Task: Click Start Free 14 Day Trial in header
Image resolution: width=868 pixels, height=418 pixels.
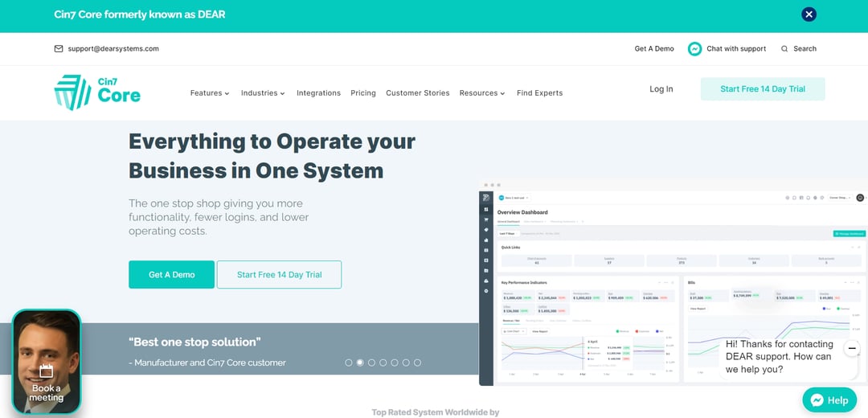Action: 763,89
